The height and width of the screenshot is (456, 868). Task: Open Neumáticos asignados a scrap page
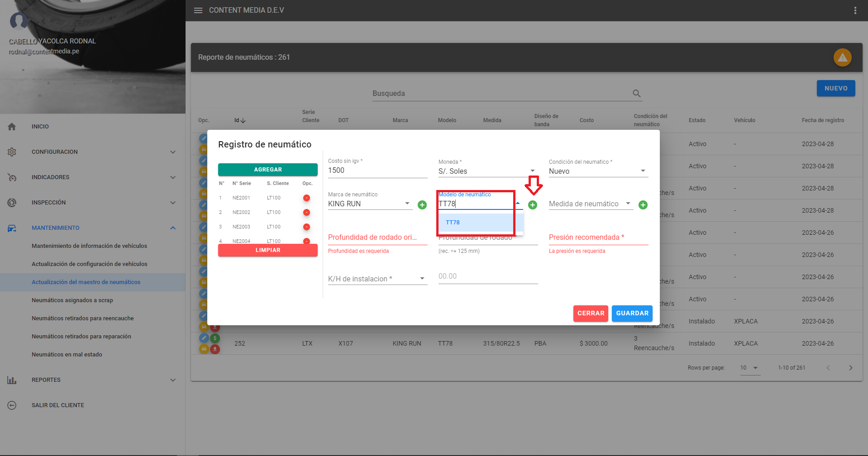pos(72,300)
